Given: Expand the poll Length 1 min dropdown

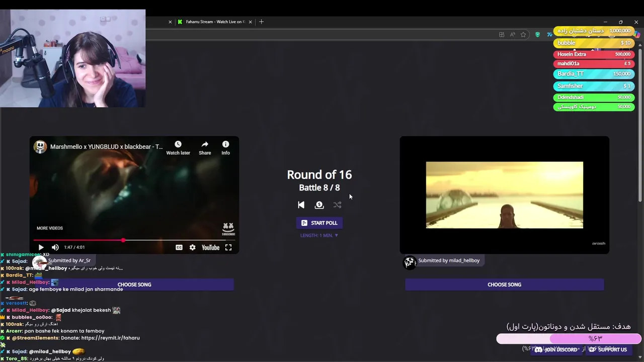Looking at the screenshot, I should pyautogui.click(x=319, y=235).
